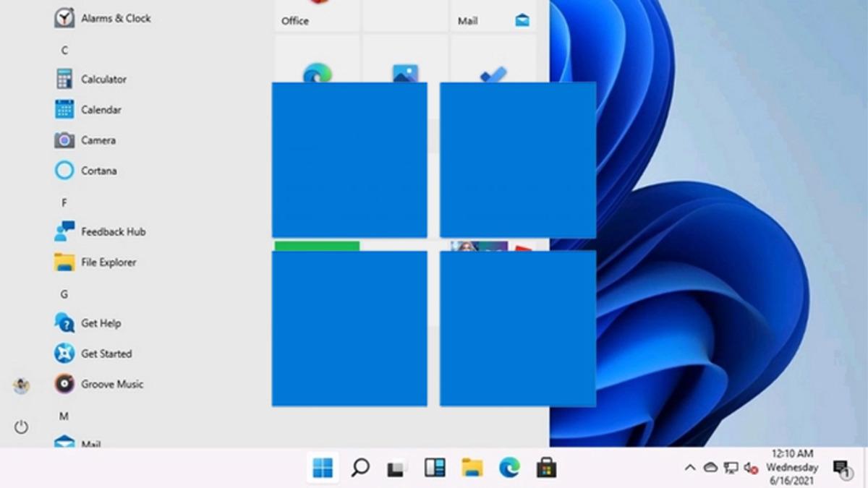Click the Start button in the taskbar
Screen dimensions: 868x488
(323, 468)
